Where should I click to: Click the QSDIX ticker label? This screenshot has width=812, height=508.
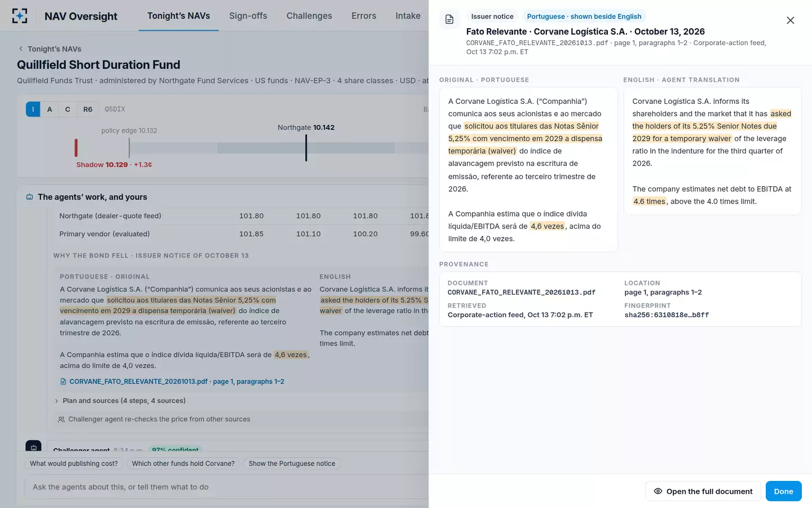114,109
